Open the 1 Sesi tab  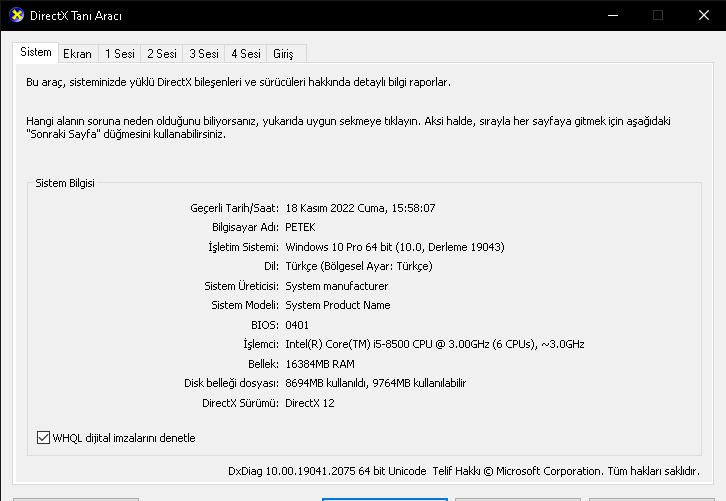(119, 54)
